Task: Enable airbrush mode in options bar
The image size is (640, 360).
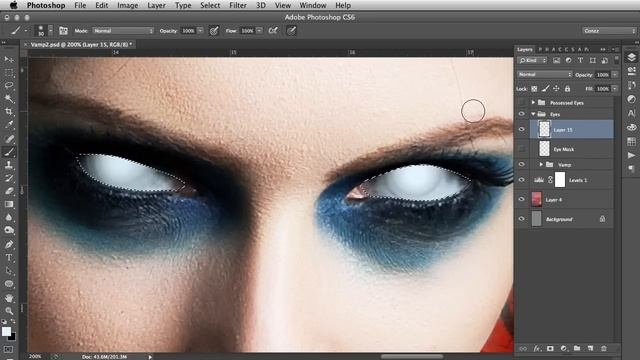Action: click(x=273, y=31)
